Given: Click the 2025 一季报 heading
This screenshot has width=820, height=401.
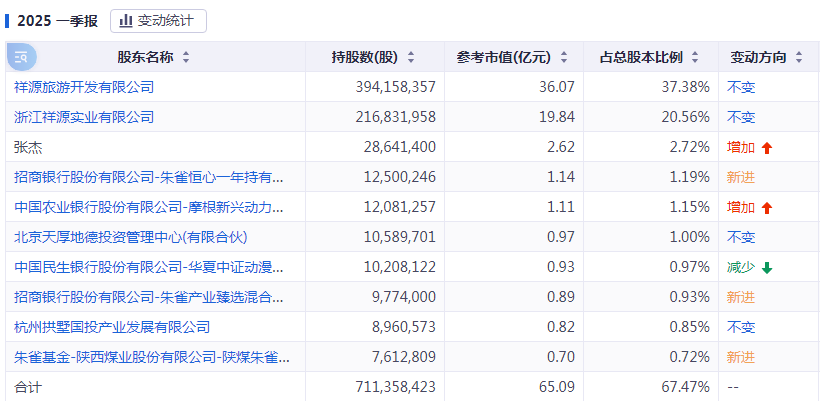Looking at the screenshot, I should coord(58,21).
